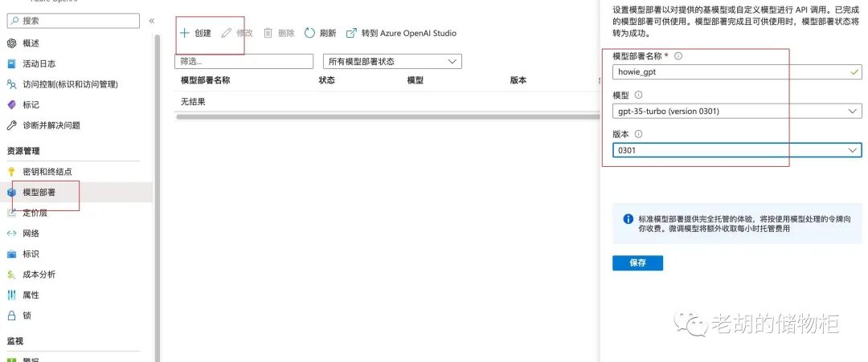Click the 访问控制 people icon
Viewport: 868px width, 362px height.
coord(11,84)
